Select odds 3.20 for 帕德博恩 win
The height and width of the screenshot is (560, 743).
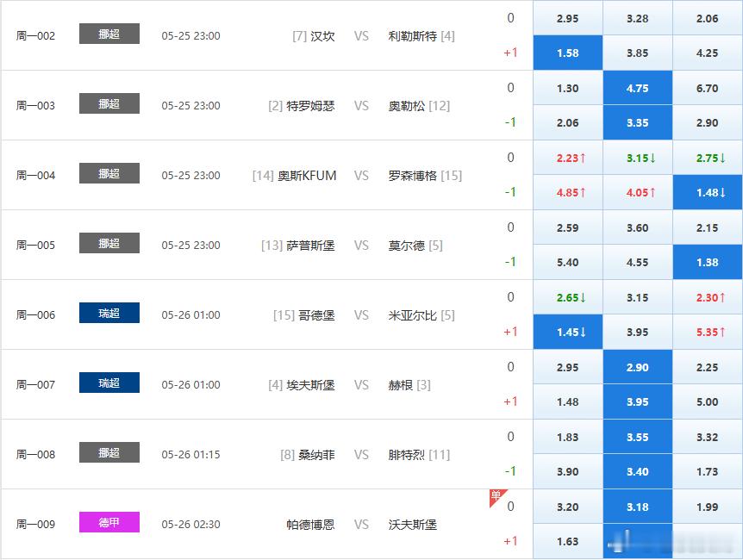568,507
